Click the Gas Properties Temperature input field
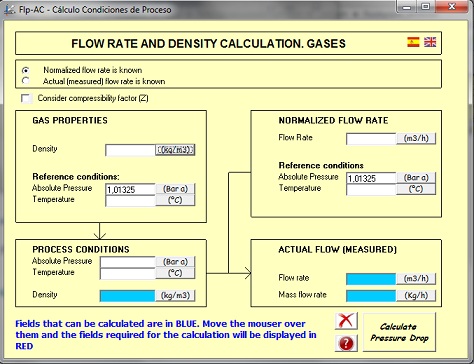 tap(130, 200)
